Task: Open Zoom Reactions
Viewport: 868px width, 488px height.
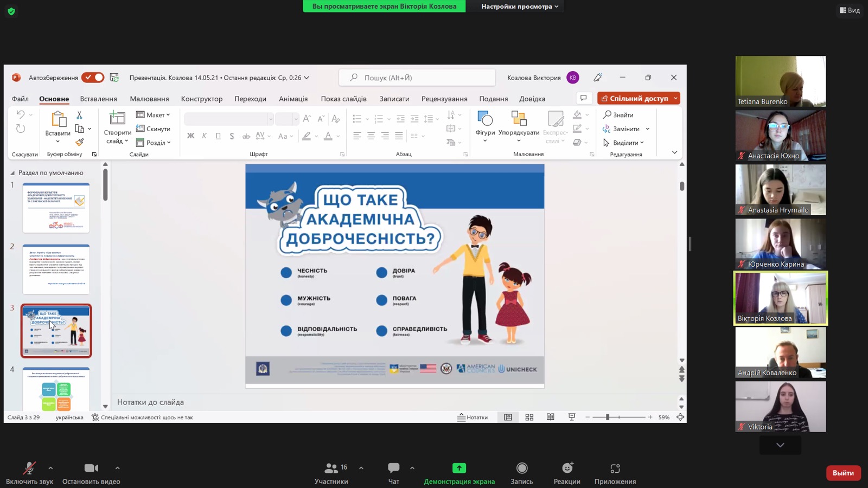Action: (567, 468)
